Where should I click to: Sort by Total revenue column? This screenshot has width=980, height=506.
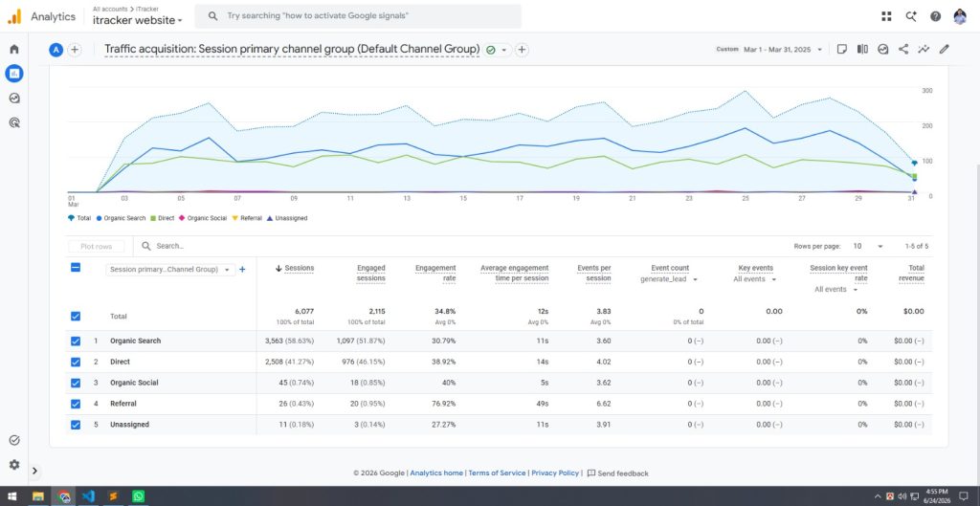pos(911,273)
